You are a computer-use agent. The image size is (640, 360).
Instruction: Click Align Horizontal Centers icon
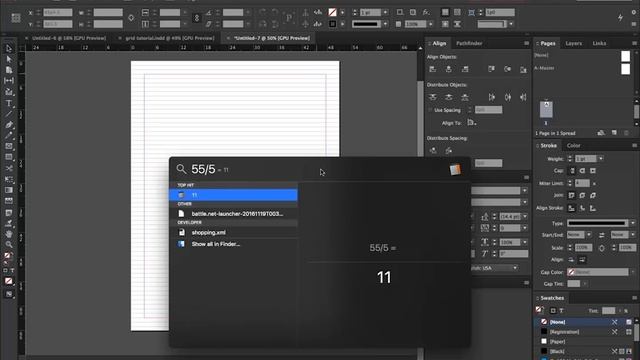click(449, 69)
